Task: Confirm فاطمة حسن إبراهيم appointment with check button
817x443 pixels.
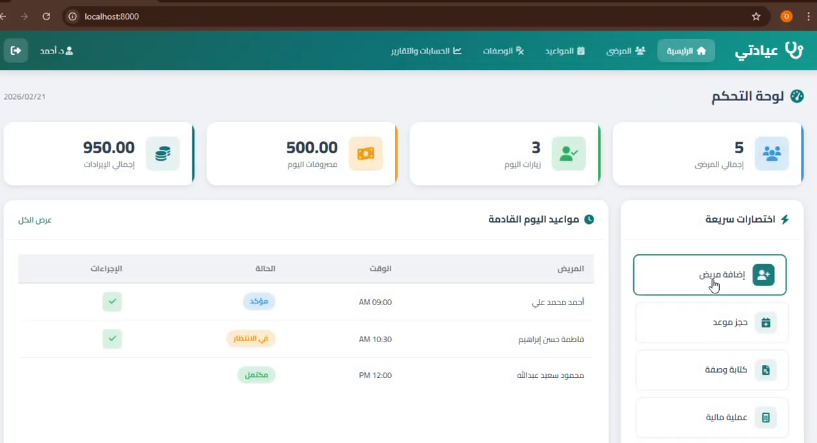Action: pos(112,338)
